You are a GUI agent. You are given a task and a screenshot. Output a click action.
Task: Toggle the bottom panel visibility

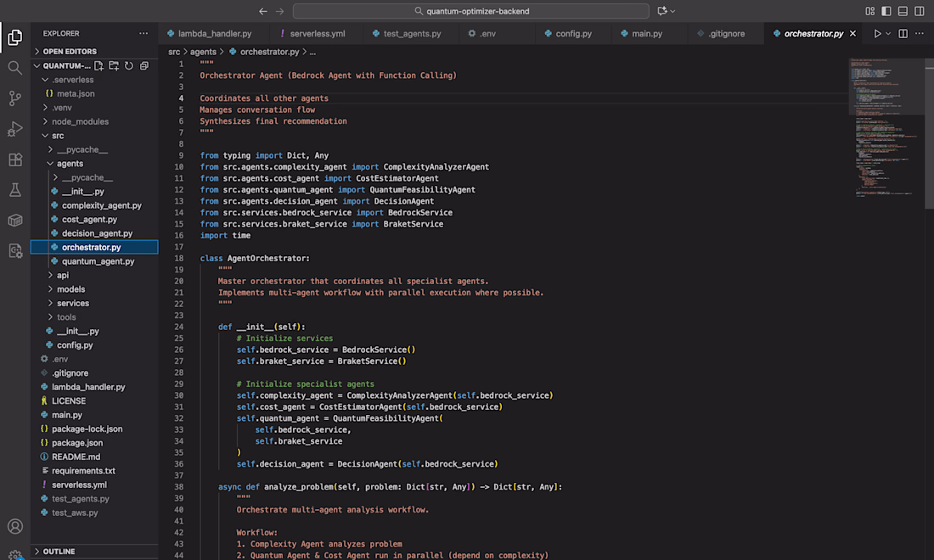[x=903, y=11]
